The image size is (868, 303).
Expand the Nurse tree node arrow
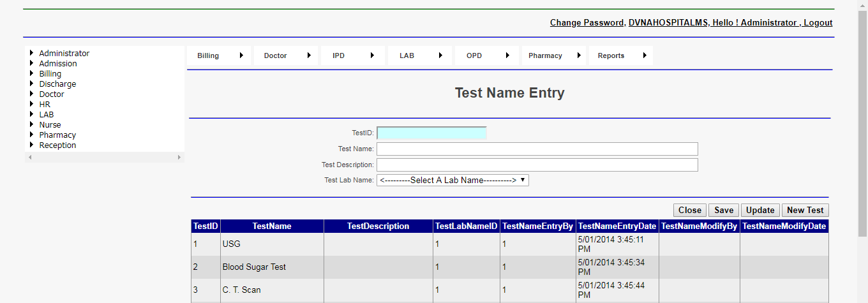(31, 124)
